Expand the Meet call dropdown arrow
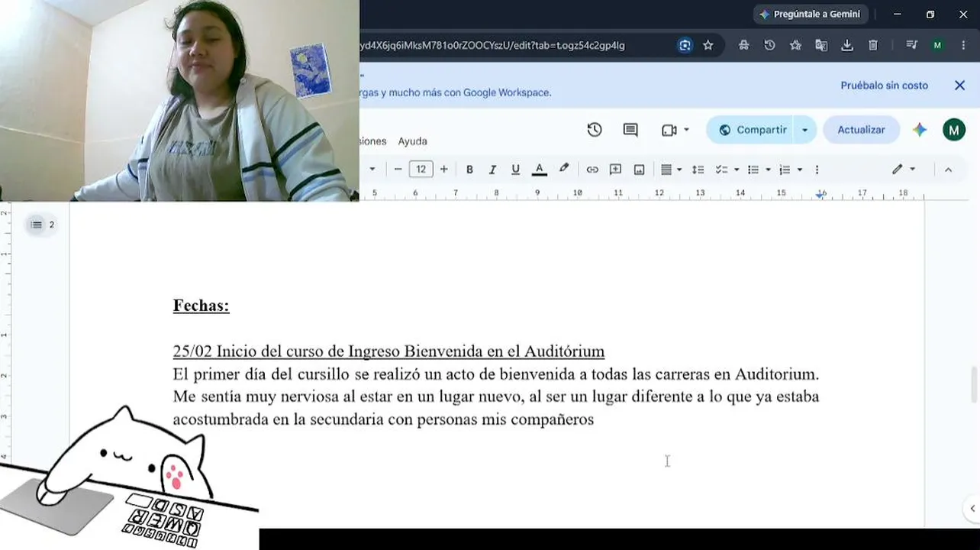The height and width of the screenshot is (550, 980). [686, 130]
